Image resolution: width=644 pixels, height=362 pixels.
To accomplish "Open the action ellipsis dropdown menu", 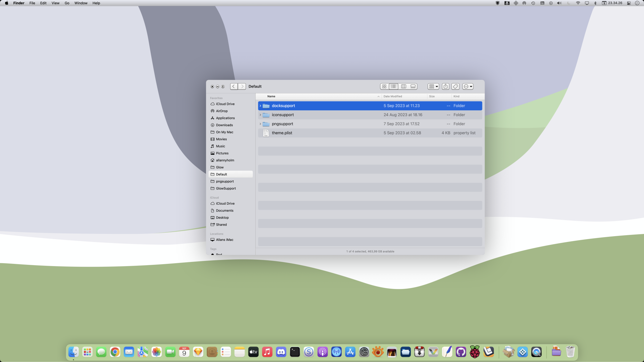I will click(468, 87).
